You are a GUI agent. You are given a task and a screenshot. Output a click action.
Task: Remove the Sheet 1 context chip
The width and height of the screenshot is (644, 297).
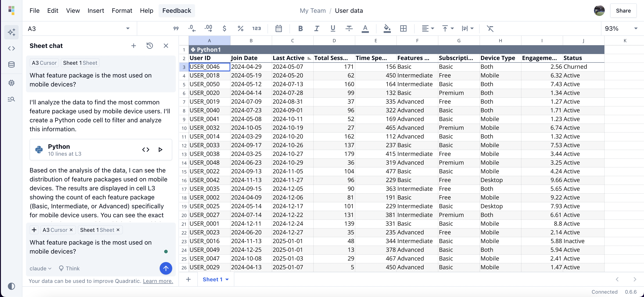[118, 230]
